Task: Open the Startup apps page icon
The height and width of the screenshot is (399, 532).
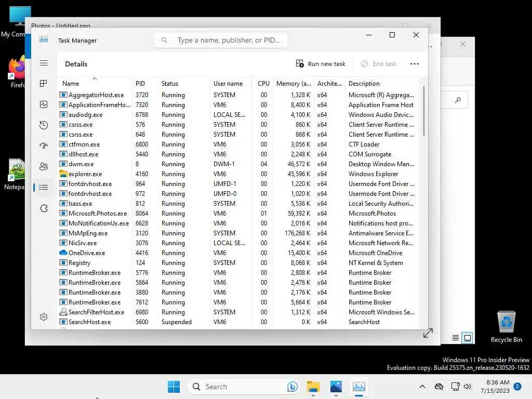Action: tap(44, 146)
